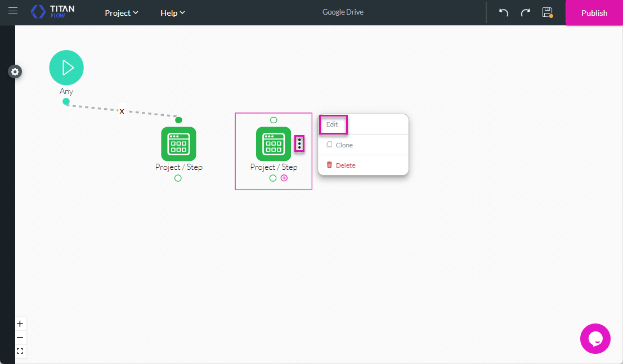The image size is (623, 364).
Task: Click the Any start trigger node
Action: (x=66, y=68)
